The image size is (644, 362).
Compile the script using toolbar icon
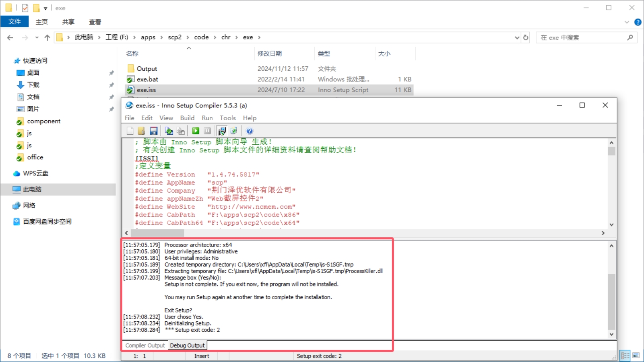[x=169, y=131]
